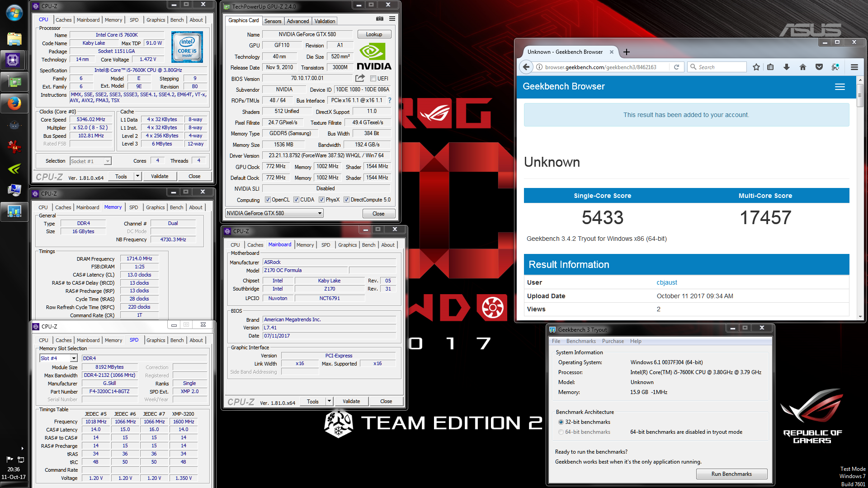The height and width of the screenshot is (488, 868).
Task: Click Close button in GPU-Z
Action: [378, 214]
